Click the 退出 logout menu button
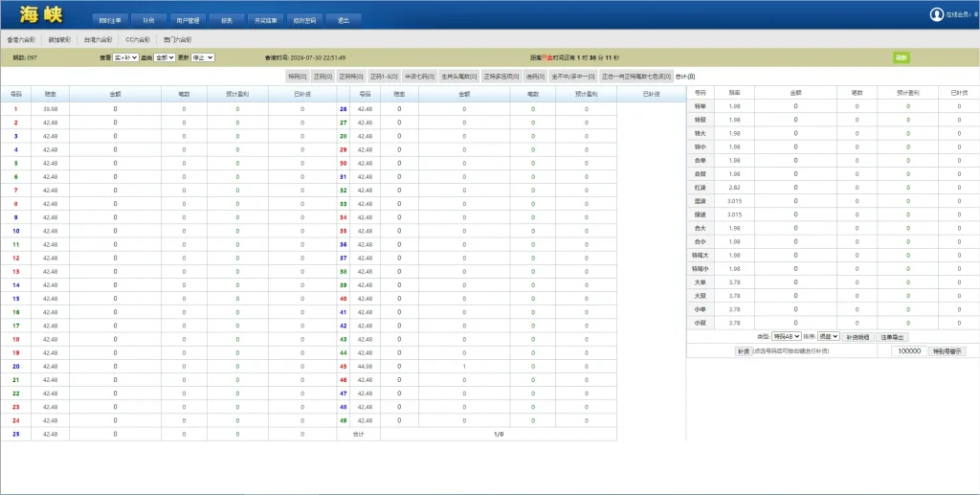Viewport: 980px width, 495px height. pyautogui.click(x=343, y=20)
